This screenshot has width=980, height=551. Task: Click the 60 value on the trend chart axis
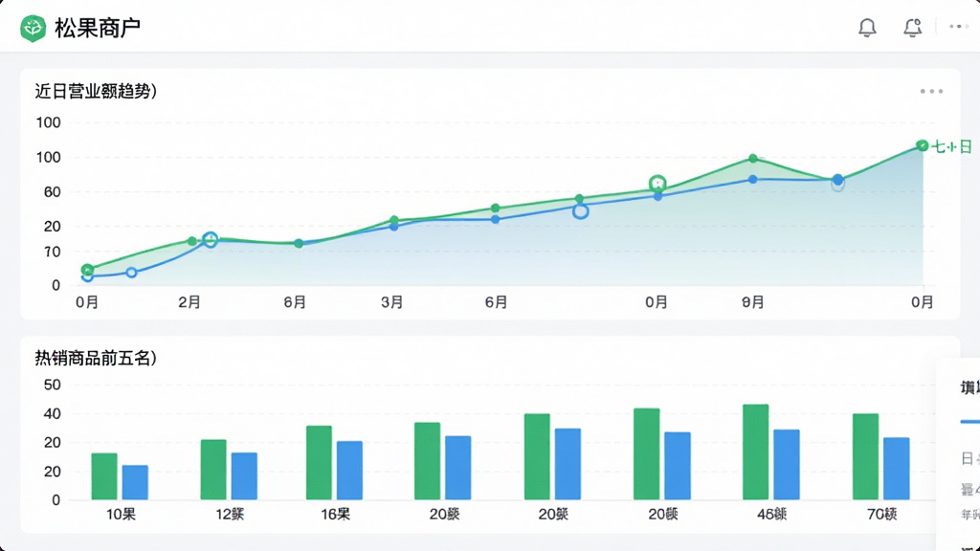pyautogui.click(x=52, y=191)
